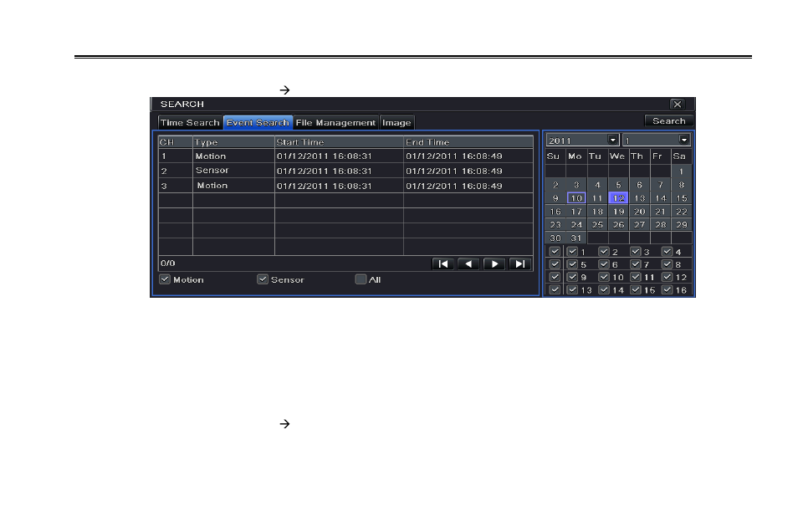This screenshot has width=798, height=532.
Task: Select day 1 in the calendar
Action: (682, 171)
